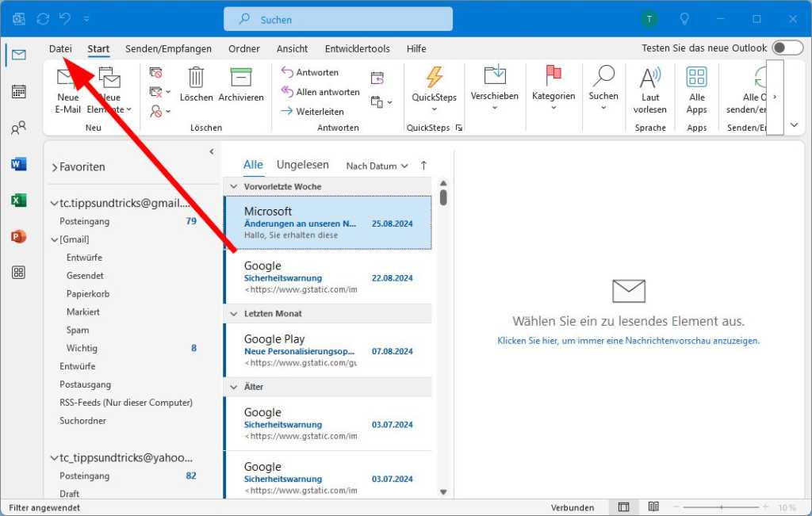Expand the Favoriten folder group
This screenshot has width=812, height=516.
[x=77, y=167]
